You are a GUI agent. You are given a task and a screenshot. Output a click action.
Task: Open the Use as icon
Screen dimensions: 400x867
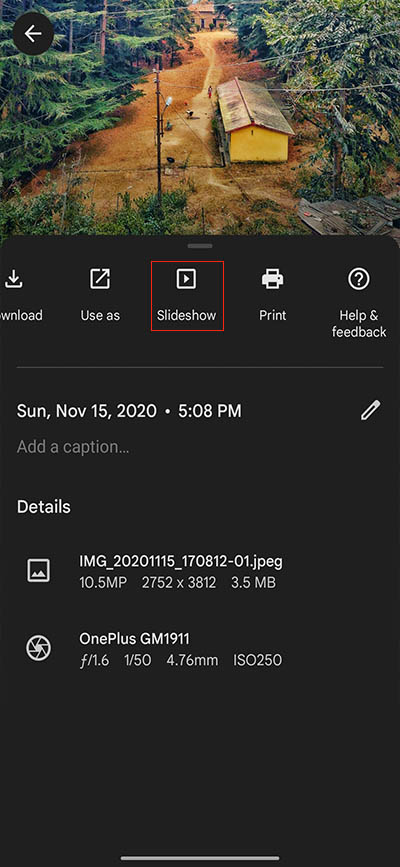(100, 279)
